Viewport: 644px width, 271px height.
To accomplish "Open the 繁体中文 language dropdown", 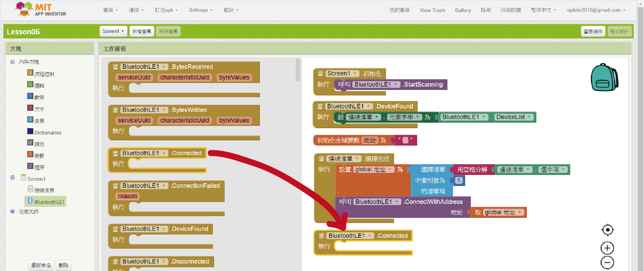I will pyautogui.click(x=543, y=10).
